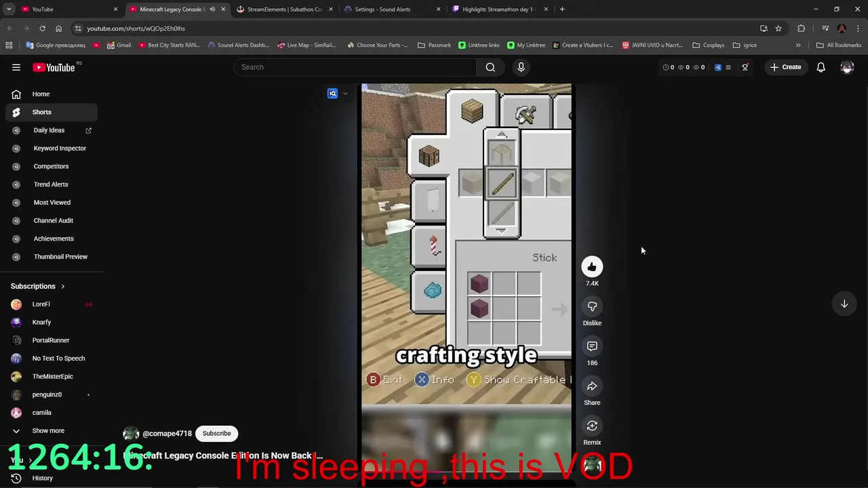Open the comments with 186 replies
Screen dimensions: 868x488
point(592,346)
